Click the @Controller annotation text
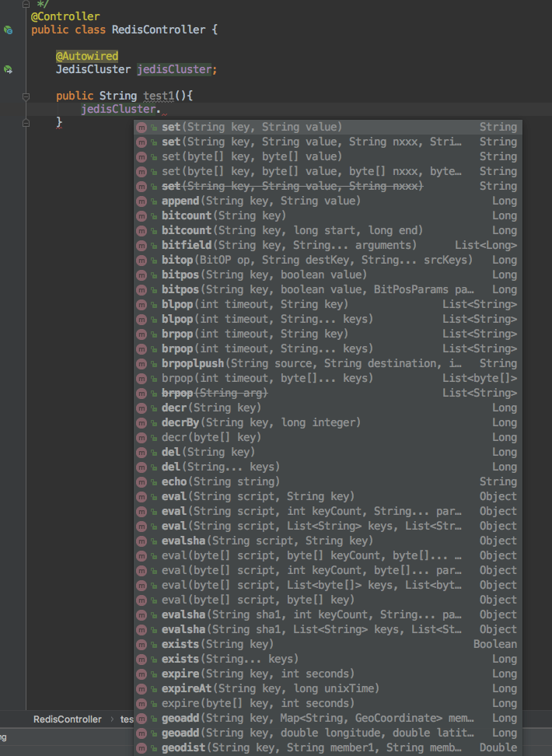Screen dimensions: 552x756 (65, 16)
